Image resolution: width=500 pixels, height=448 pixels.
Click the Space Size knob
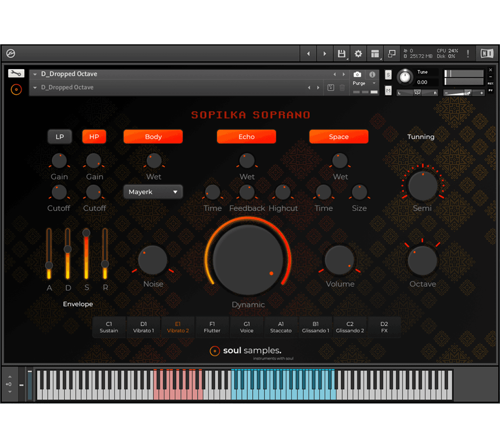pos(360,193)
